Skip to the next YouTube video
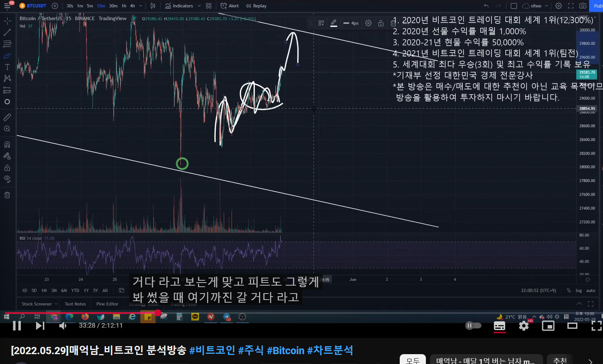 click(x=40, y=326)
